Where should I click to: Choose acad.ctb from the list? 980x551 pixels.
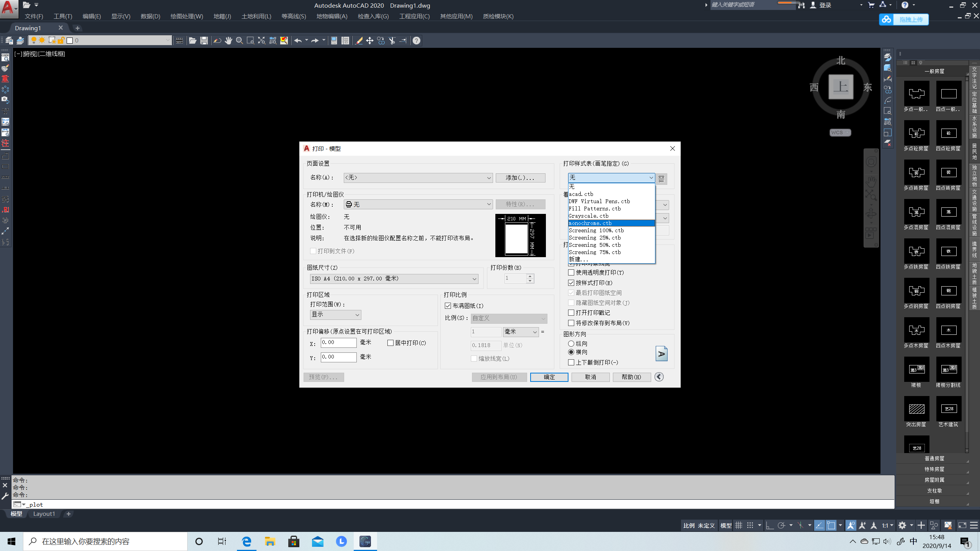pos(611,194)
